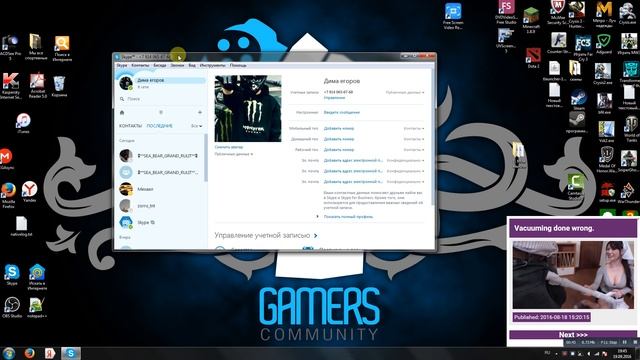Click Добавить номер for the mobile phone

coord(339,129)
